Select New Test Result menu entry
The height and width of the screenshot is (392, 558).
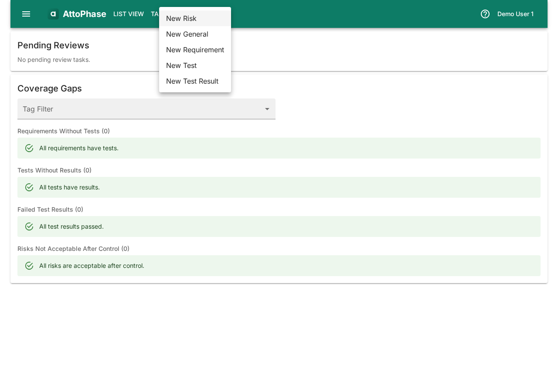pyautogui.click(x=192, y=81)
